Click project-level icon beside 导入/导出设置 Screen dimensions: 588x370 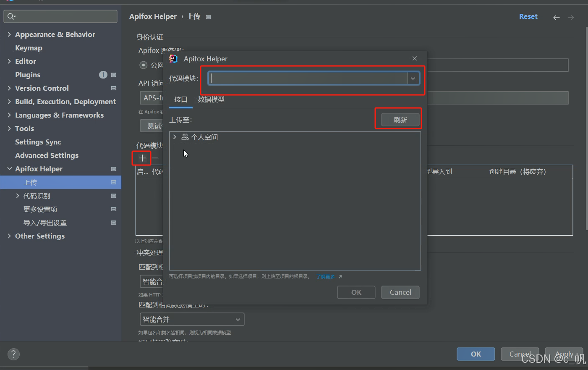pos(113,223)
